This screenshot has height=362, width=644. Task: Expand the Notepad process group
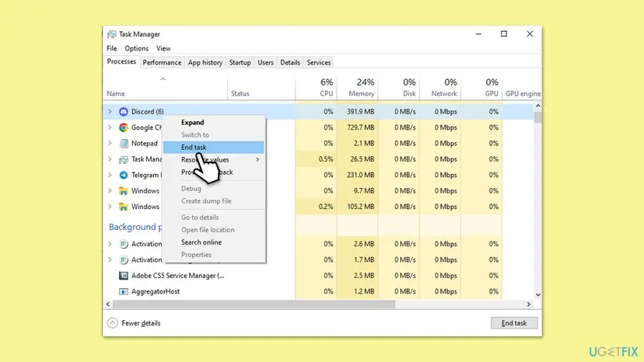110,143
